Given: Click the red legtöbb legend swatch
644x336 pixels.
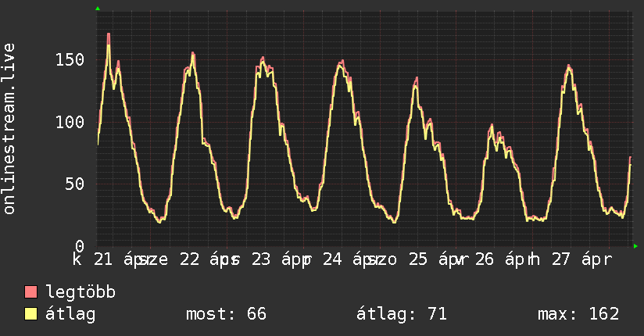Looking at the screenshot, I should pos(31,292).
